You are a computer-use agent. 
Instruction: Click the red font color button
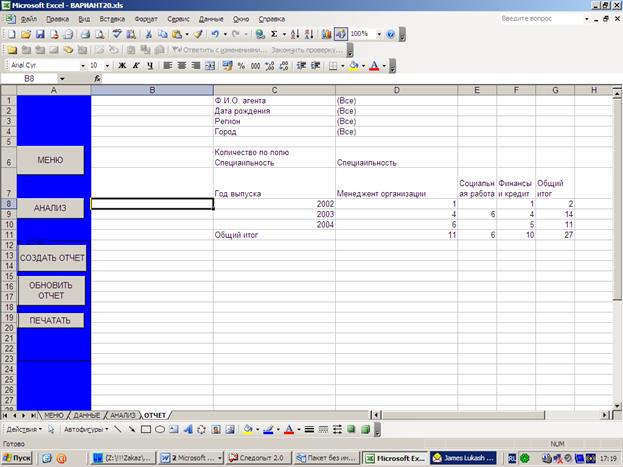pos(374,65)
